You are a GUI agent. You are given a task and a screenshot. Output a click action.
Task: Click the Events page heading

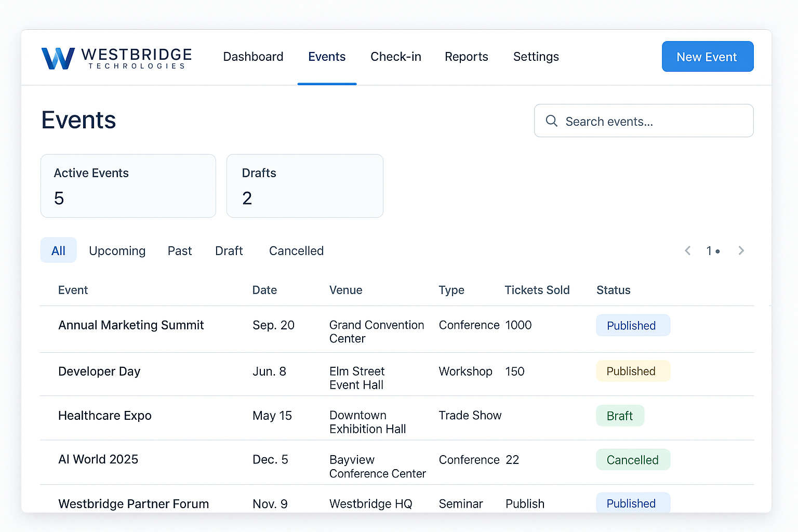[78, 120]
